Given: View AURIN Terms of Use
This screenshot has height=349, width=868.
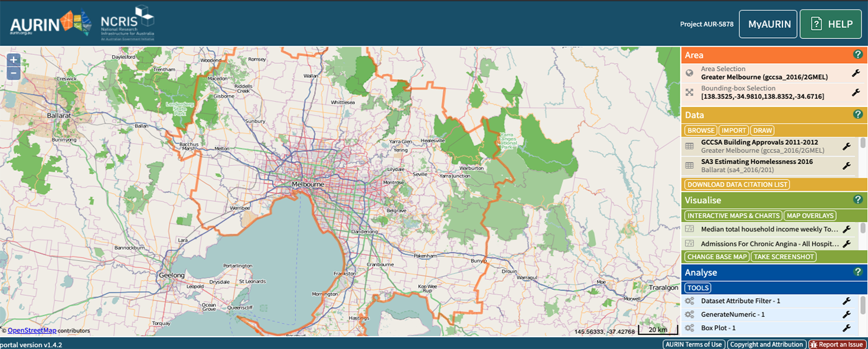Looking at the screenshot, I should pos(694,344).
